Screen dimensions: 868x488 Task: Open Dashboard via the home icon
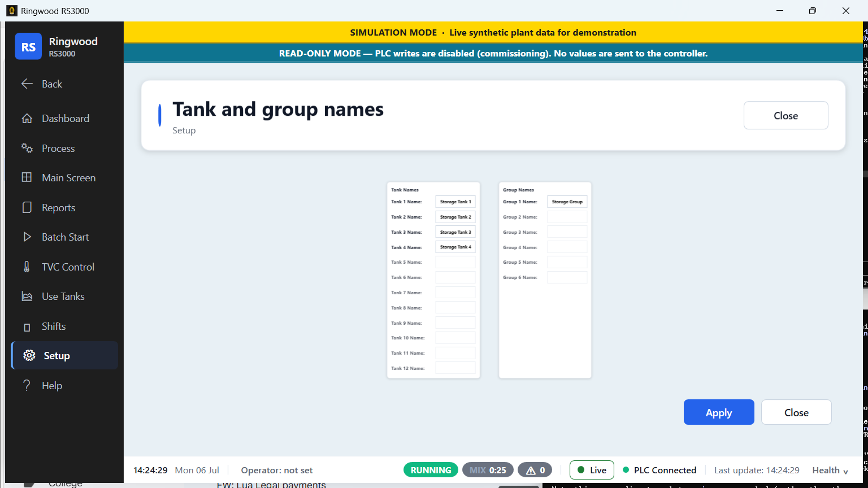(x=27, y=119)
